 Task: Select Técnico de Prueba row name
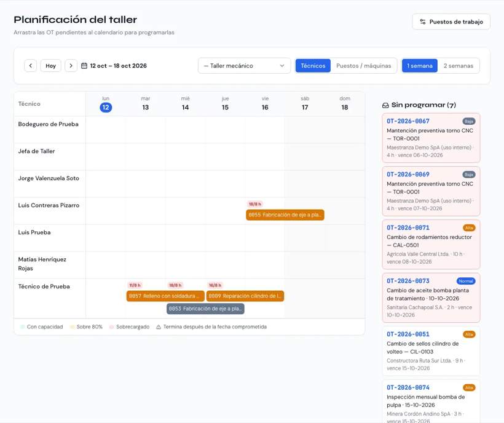(x=44, y=287)
